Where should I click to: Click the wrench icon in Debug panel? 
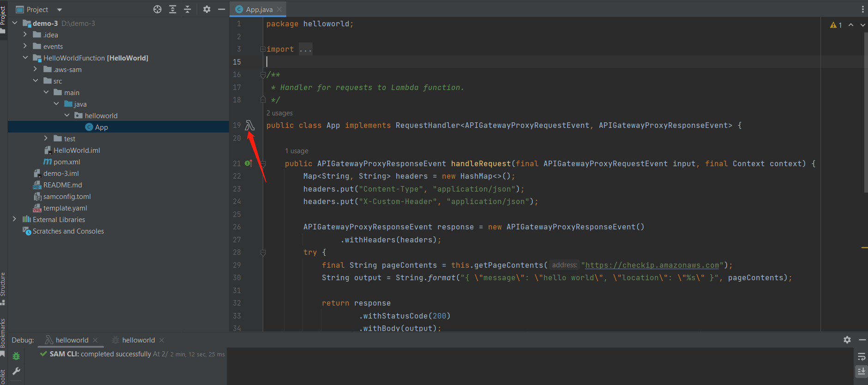click(16, 371)
